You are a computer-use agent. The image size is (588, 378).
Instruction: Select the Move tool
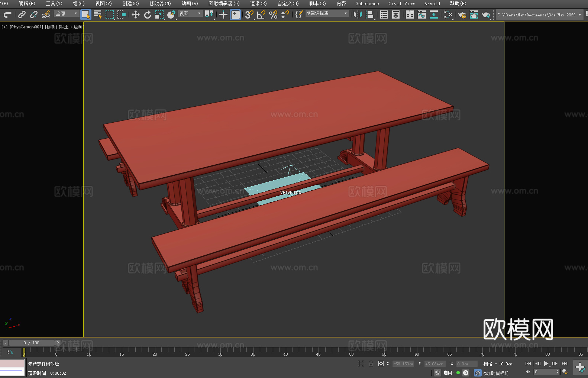point(135,14)
